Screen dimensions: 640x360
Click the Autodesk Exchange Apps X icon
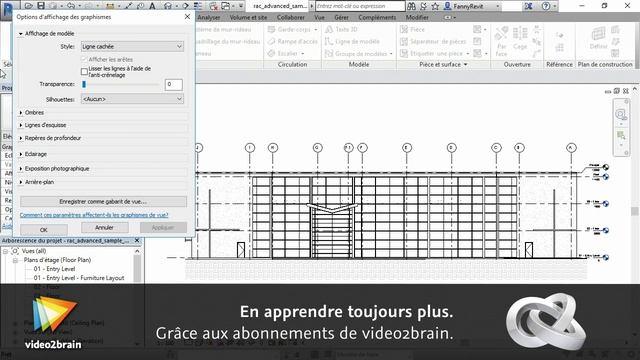click(x=528, y=6)
